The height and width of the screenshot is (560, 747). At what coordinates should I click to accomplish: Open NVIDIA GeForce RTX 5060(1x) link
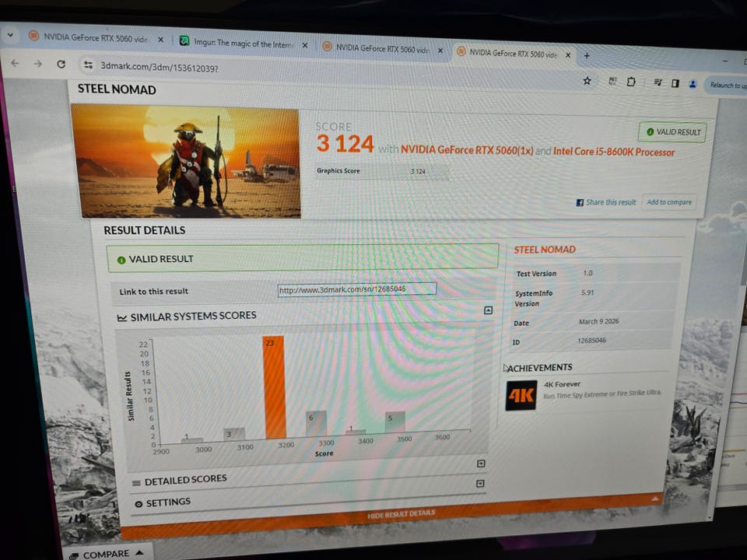pyautogui.click(x=466, y=150)
